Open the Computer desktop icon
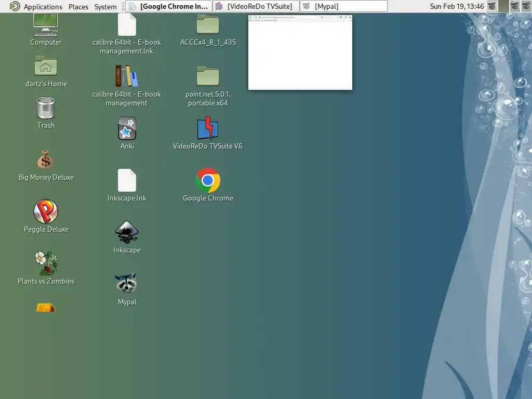Viewport: 532px width, 399px height. point(46,25)
